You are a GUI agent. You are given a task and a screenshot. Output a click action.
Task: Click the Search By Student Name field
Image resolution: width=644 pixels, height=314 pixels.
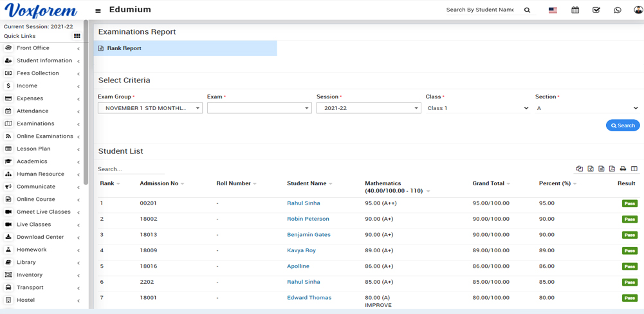(x=480, y=10)
